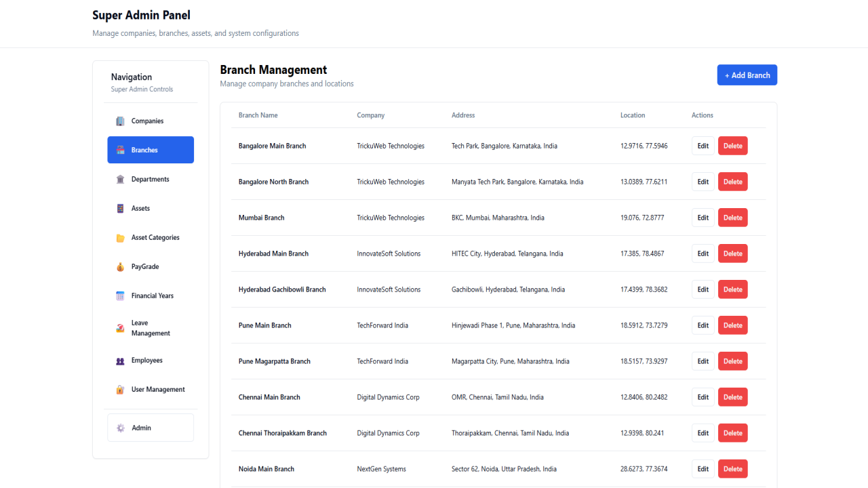Click the Branch Name column header
Image resolution: width=868 pixels, height=488 pixels.
[x=258, y=115]
